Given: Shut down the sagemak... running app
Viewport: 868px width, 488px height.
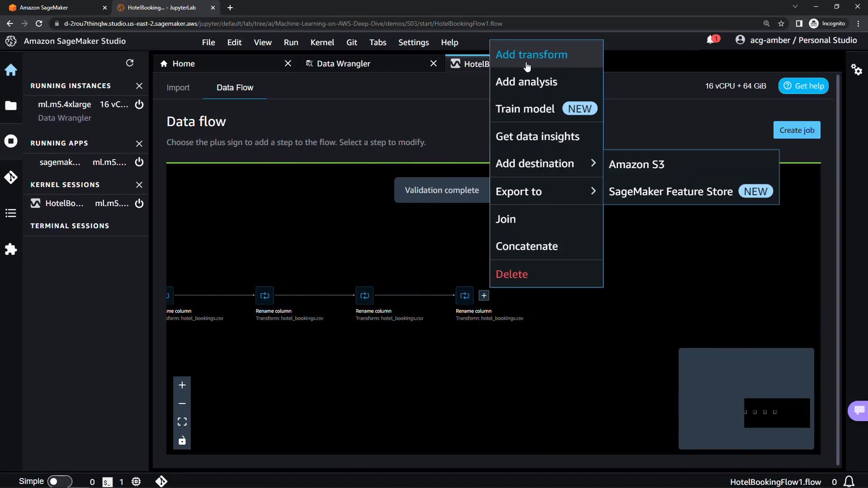Looking at the screenshot, I should click(139, 162).
